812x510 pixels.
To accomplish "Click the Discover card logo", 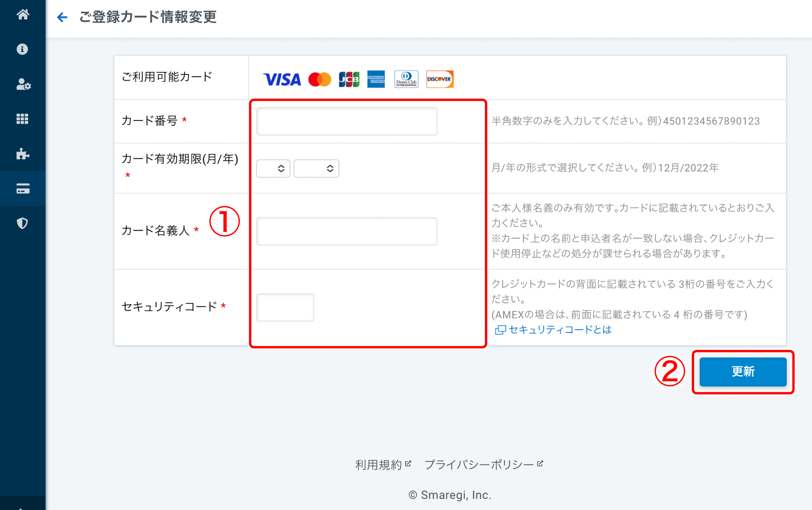I will (x=439, y=79).
